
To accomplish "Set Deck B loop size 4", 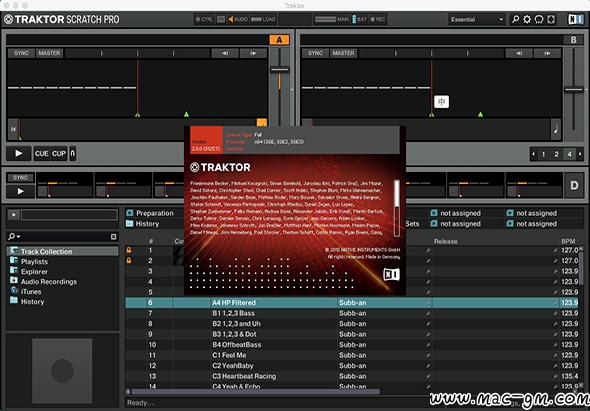I will coord(569,154).
